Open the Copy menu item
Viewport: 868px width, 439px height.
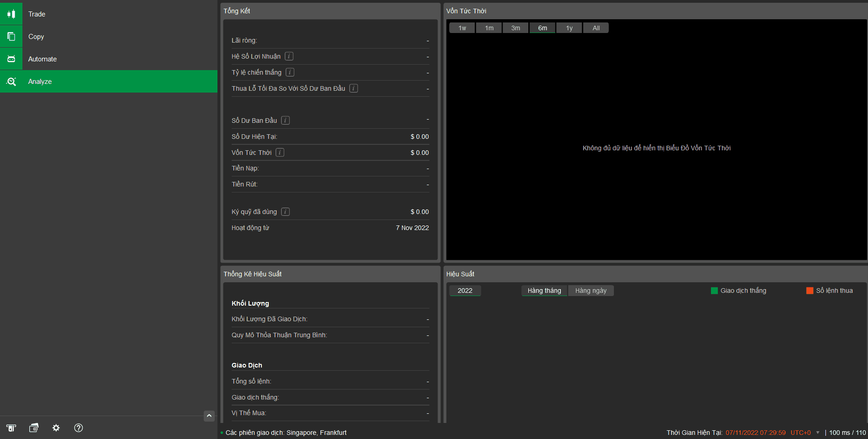[36, 37]
